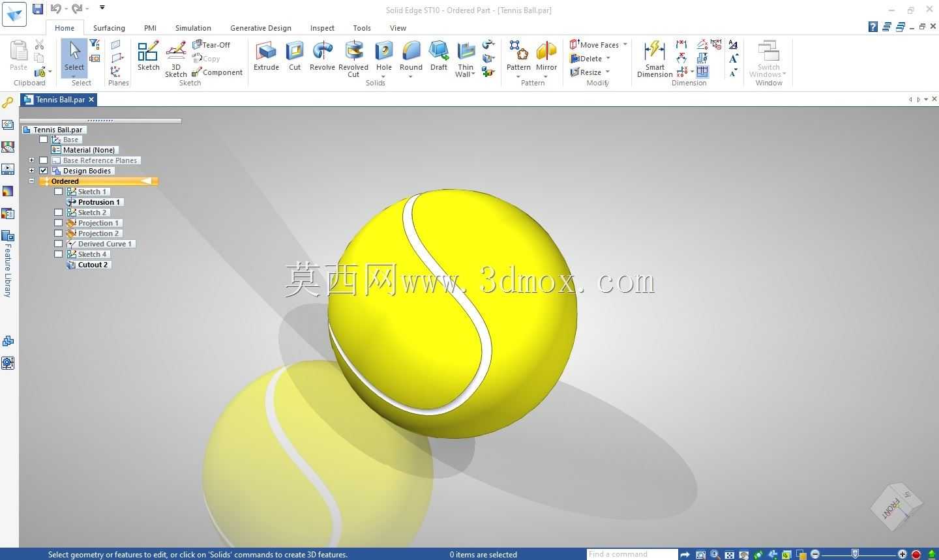The image size is (939, 560).
Task: Click the Component sketch command
Action: point(217,72)
